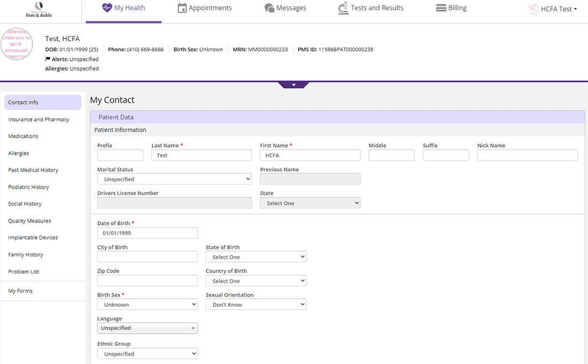588x364 pixels.
Task: Expand the Sexual Orientation dropdown
Action: click(x=256, y=304)
